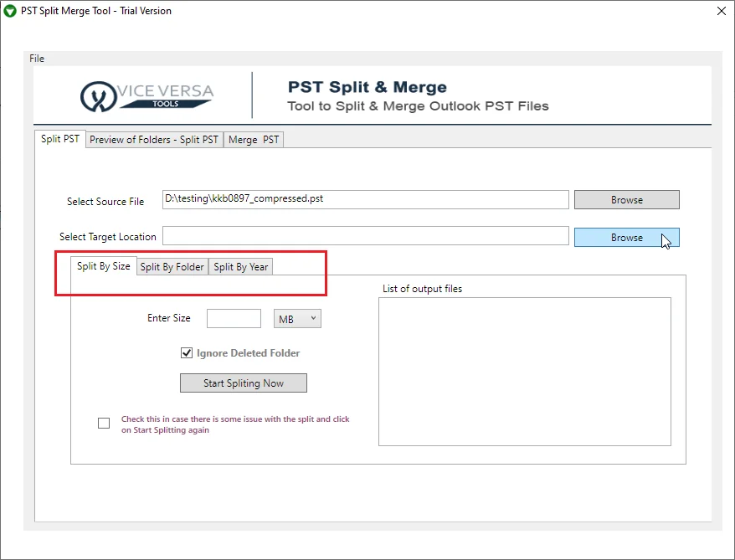Viewport: 735px width, 560px height.
Task: Select the Split By Size tab
Action: point(104,266)
